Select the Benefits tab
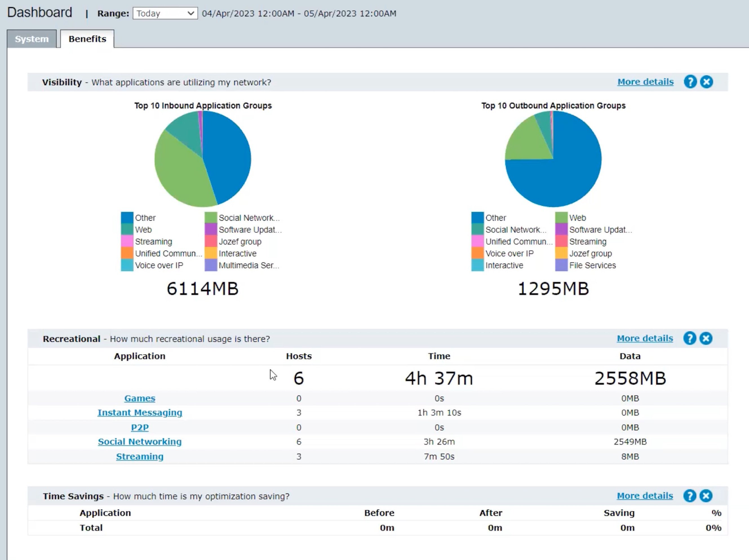Screen dimensions: 749x560 tap(87, 39)
